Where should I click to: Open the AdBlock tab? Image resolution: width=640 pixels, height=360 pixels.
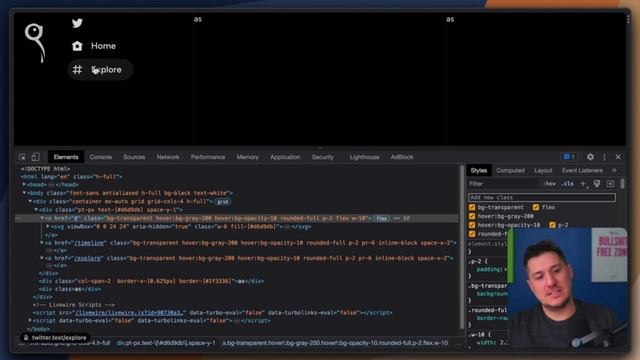[402, 157]
